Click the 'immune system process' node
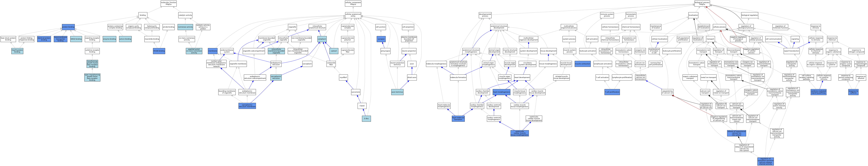 coord(607,15)
